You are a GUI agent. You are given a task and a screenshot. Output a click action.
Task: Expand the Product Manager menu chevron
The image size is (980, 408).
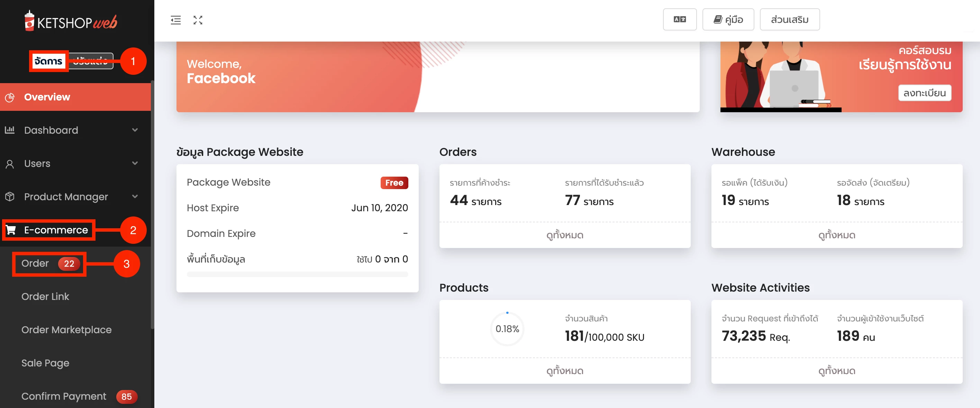click(x=135, y=196)
